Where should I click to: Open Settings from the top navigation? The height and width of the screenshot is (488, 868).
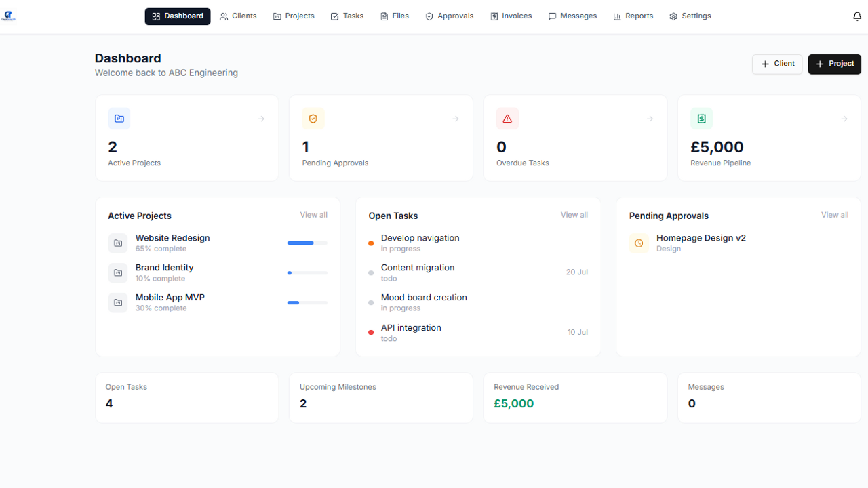tap(690, 16)
